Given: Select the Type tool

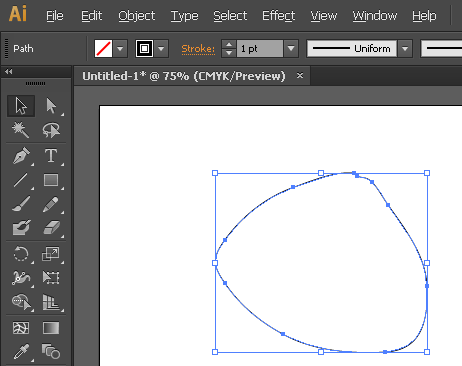Looking at the screenshot, I should (51, 156).
